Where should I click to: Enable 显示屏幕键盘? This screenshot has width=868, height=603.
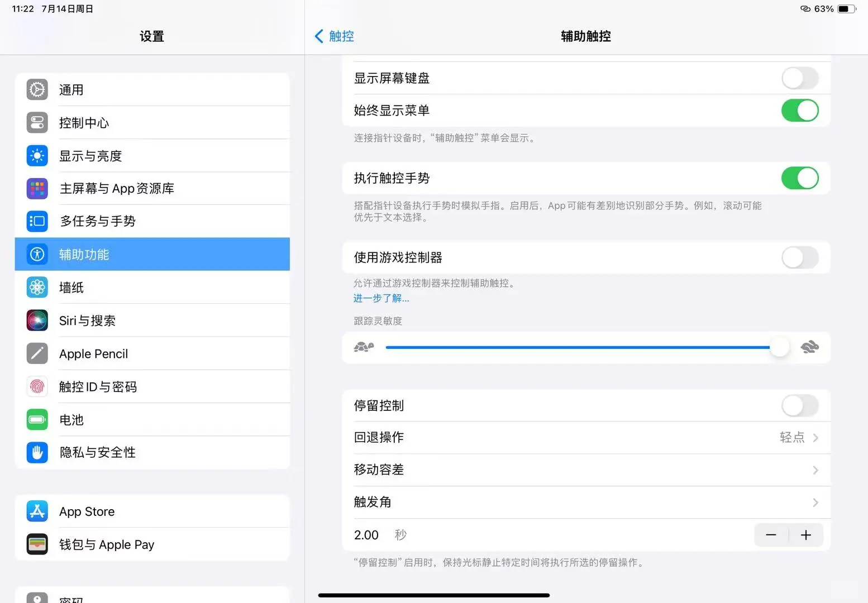coord(800,78)
